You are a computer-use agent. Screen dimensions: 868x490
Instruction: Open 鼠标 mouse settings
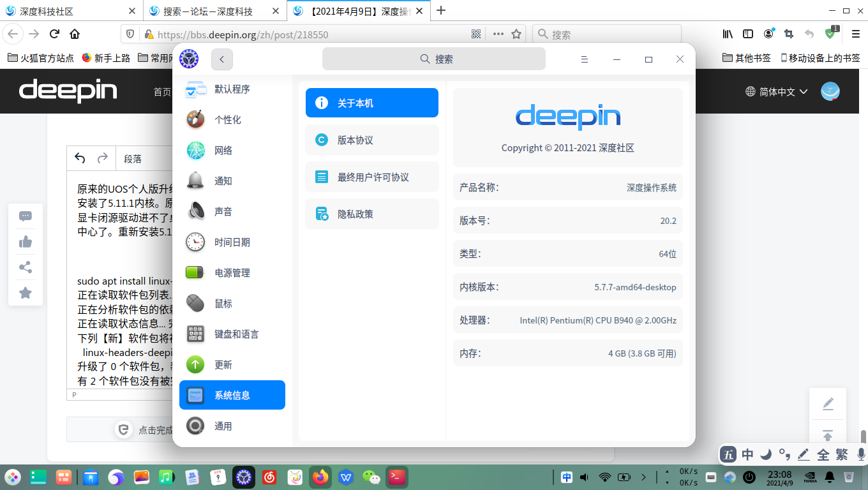click(x=232, y=304)
